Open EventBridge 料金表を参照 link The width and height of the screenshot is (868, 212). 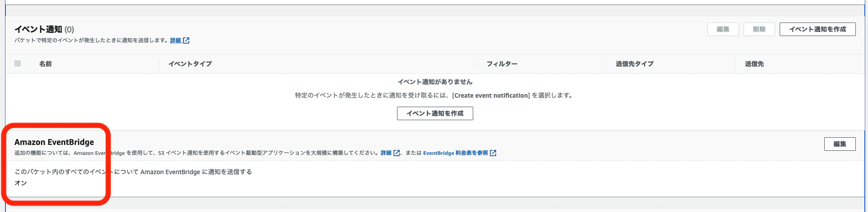click(455, 153)
